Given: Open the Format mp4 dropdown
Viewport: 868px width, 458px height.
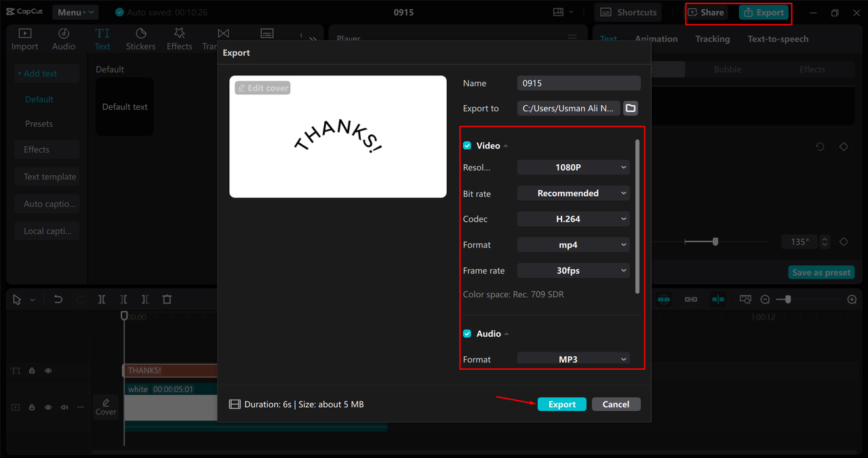Looking at the screenshot, I should (574, 245).
